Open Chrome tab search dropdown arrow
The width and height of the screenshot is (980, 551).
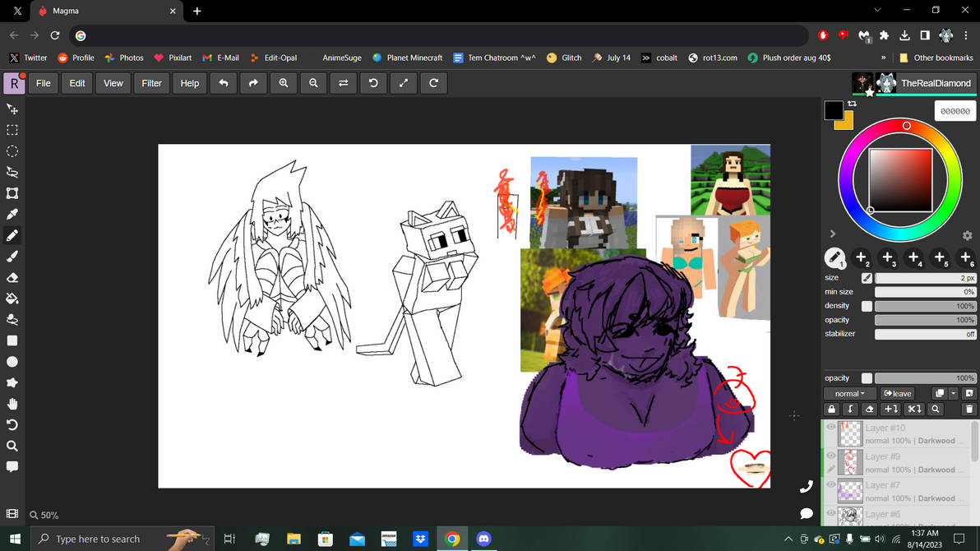pos(877,11)
